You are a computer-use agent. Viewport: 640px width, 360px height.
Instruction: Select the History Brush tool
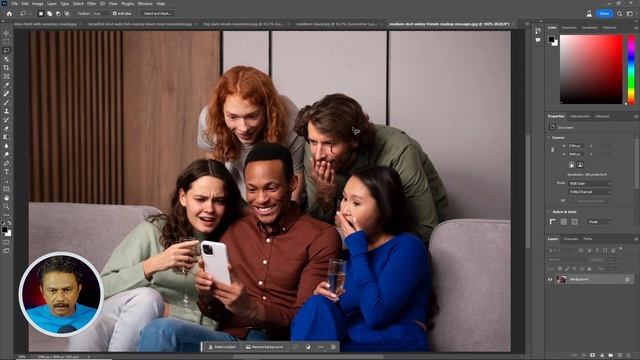pyautogui.click(x=6, y=120)
